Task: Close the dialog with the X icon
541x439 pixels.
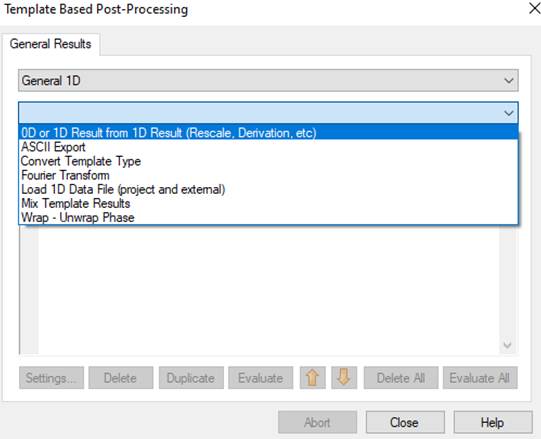Action: pyautogui.click(x=534, y=9)
